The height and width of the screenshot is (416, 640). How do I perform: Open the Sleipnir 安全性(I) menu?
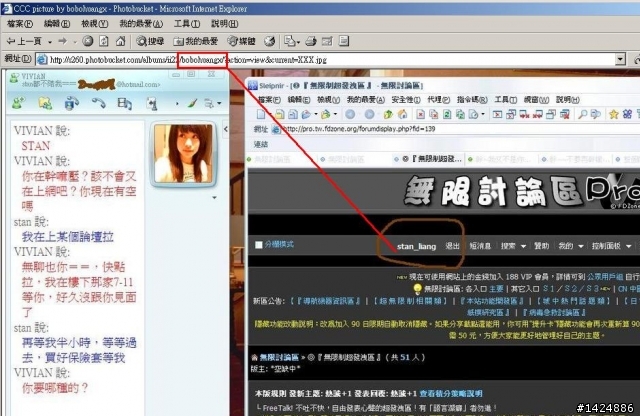[x=406, y=99]
